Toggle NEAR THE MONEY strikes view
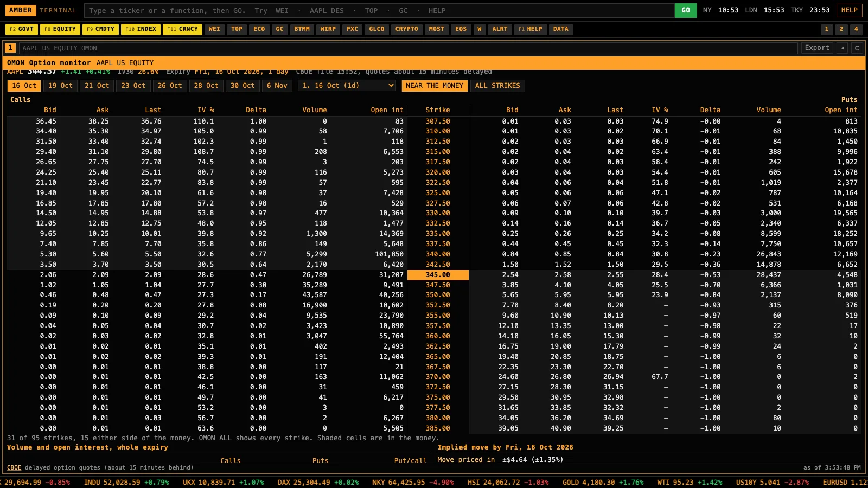Image resolution: width=868 pixels, height=488 pixels. 435,86
